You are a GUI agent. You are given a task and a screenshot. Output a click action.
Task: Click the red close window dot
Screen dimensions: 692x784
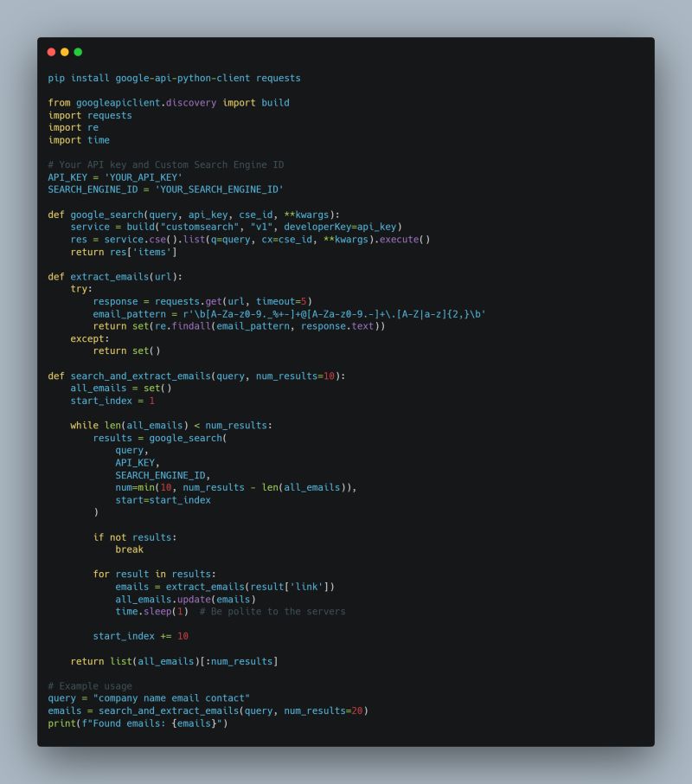51,52
